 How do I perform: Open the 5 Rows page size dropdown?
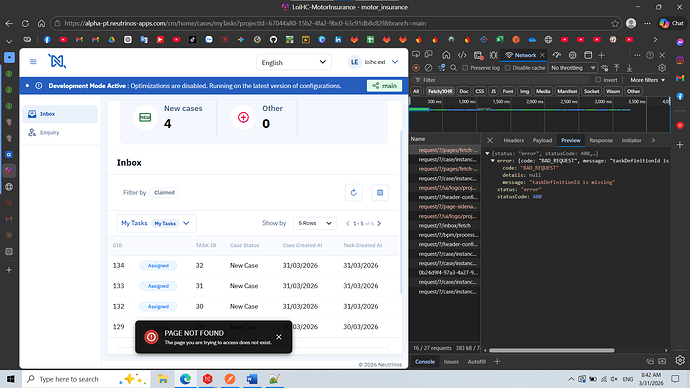point(315,223)
